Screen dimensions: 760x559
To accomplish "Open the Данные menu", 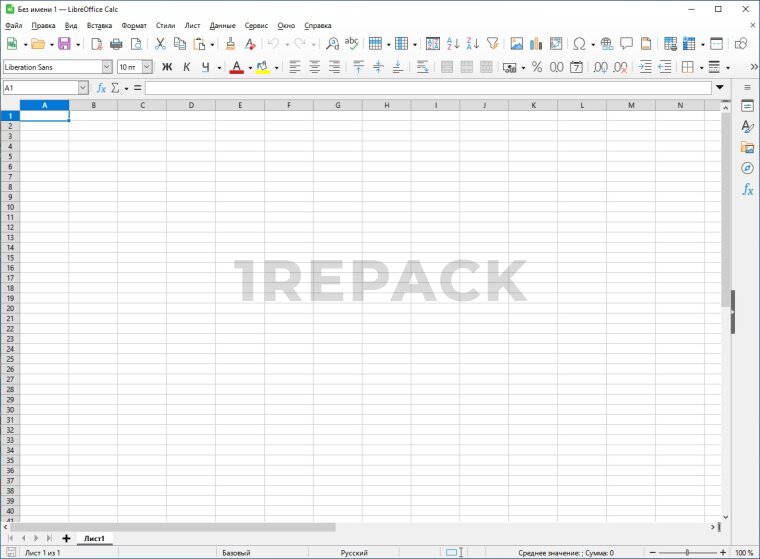I will coord(222,25).
